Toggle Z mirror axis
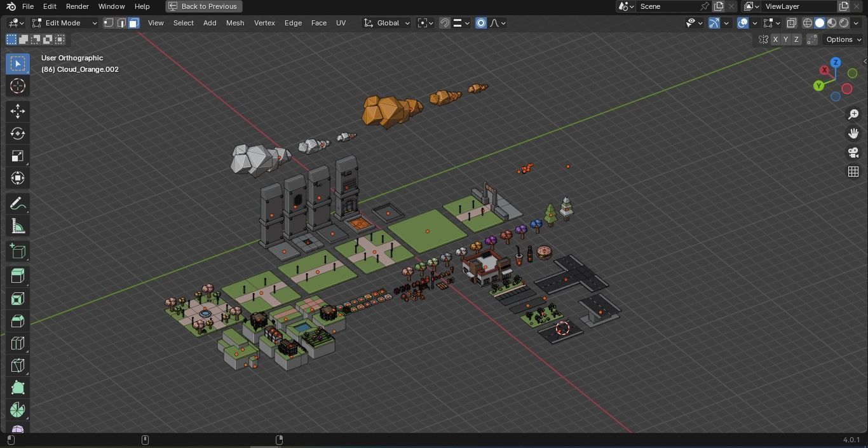868x448 pixels. pyautogui.click(x=796, y=39)
